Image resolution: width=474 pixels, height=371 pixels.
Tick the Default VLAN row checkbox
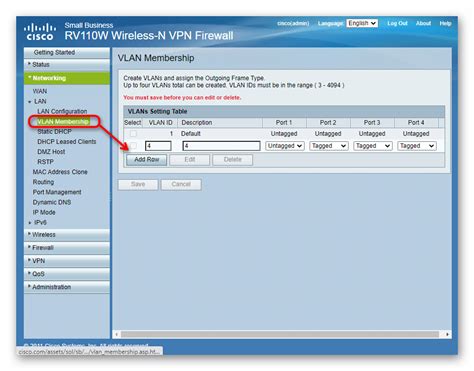(133, 134)
